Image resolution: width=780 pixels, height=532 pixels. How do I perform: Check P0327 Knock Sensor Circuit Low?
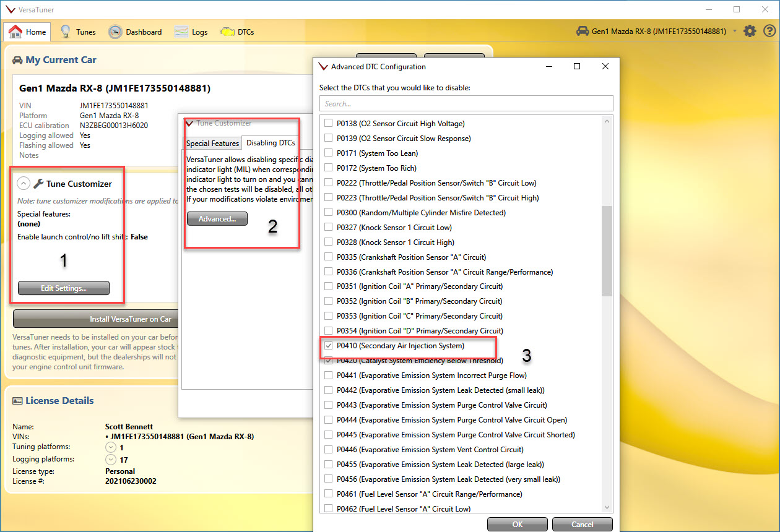pyautogui.click(x=328, y=228)
